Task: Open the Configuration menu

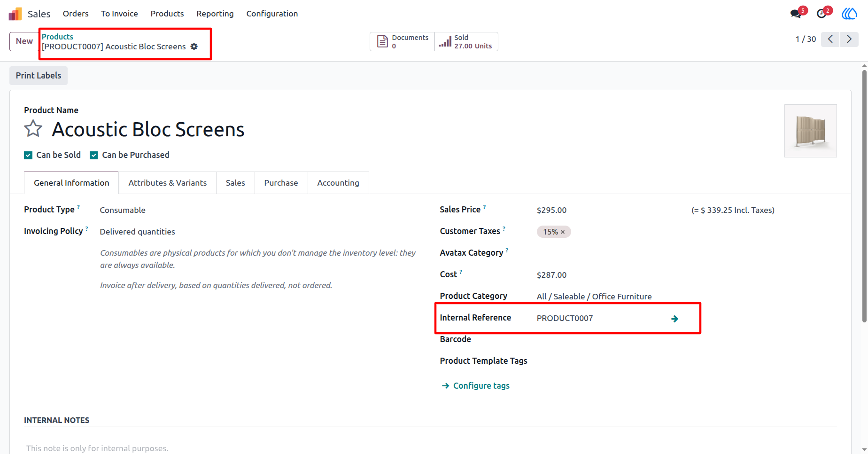Action: point(272,14)
